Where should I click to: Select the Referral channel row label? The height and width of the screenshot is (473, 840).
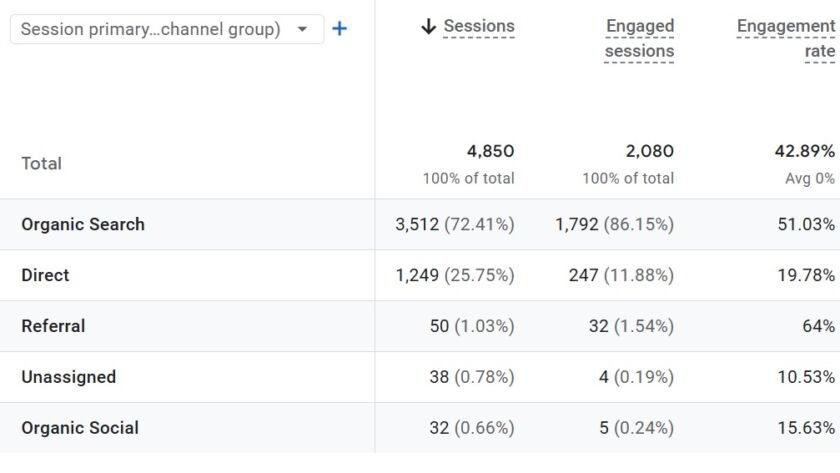click(53, 326)
